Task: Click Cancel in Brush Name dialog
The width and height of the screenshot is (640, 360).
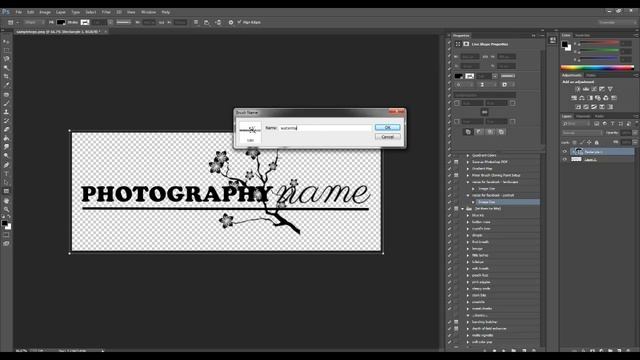Action: (x=387, y=137)
